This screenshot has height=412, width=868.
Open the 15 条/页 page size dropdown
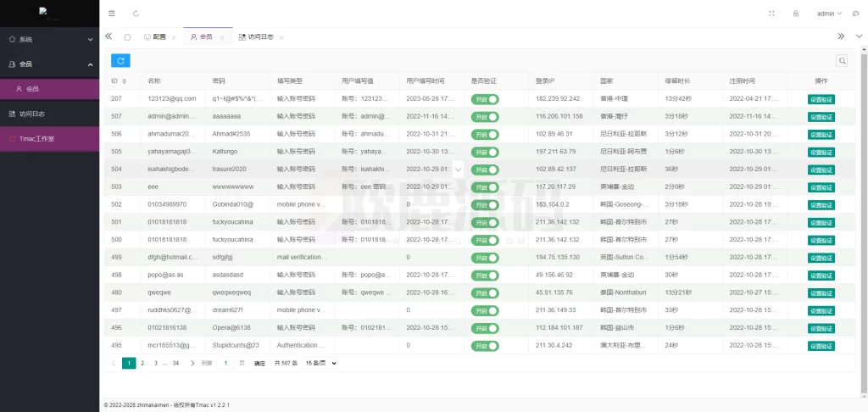point(320,364)
